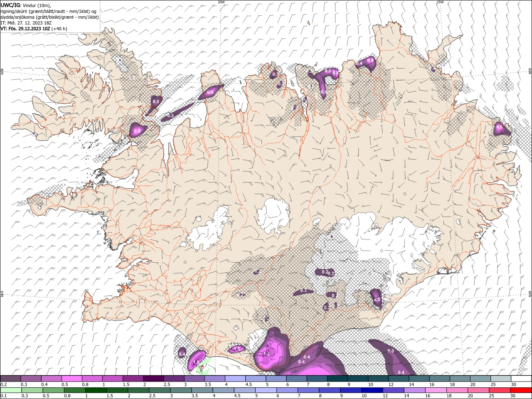Viewport: 532px width, 399px height.
Task: Click the 0.5 label on the easternmost coastal patch
Action: point(500,127)
